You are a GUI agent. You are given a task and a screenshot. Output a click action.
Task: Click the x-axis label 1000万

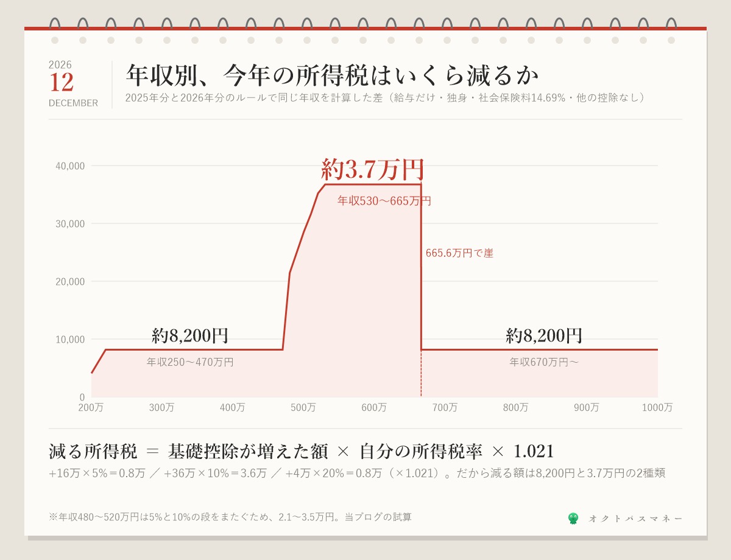pyautogui.click(x=657, y=408)
